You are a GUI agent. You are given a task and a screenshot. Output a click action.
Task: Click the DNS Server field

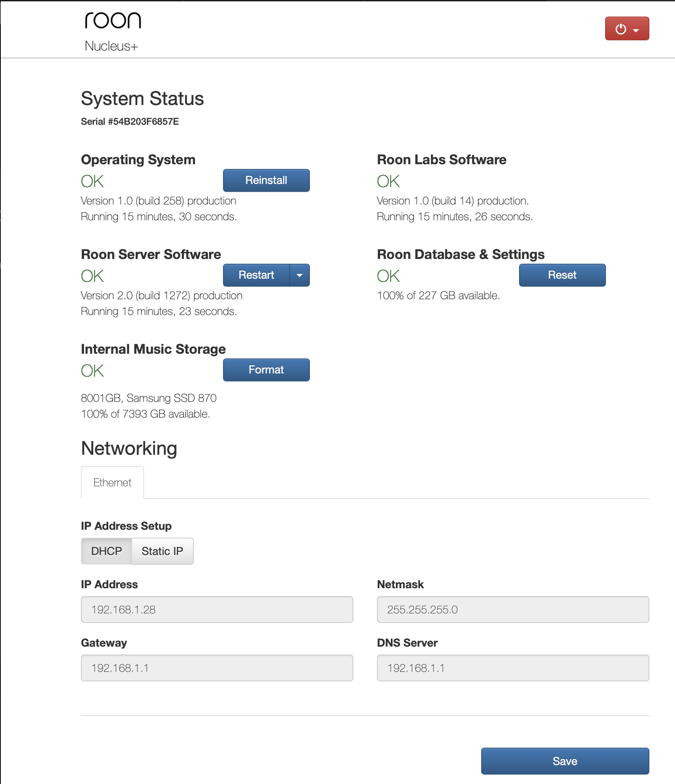point(512,668)
